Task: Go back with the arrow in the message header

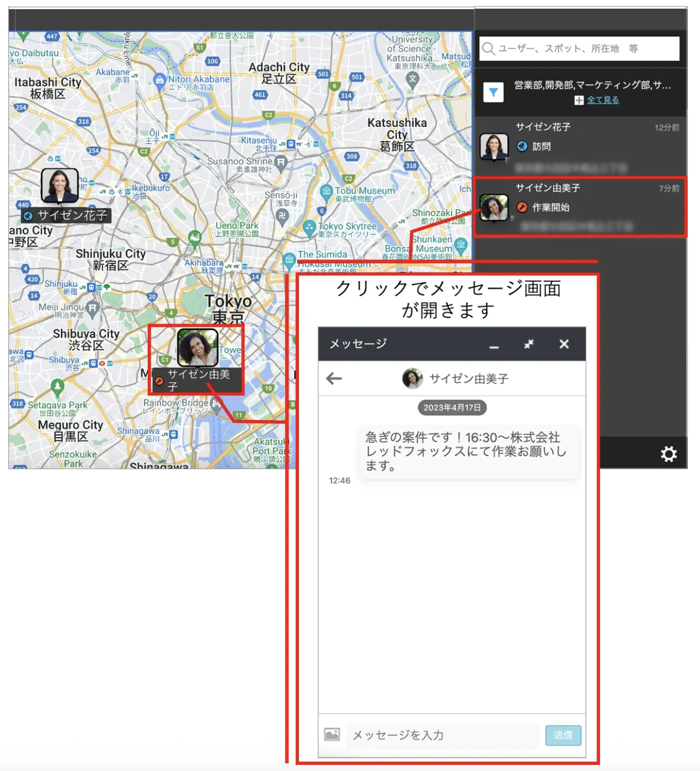Action: pos(334,378)
